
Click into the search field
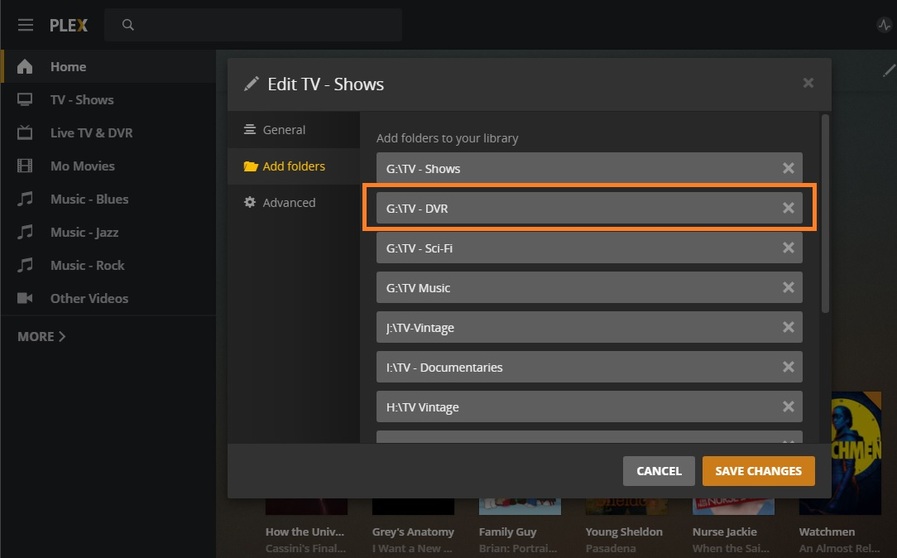pyautogui.click(x=253, y=25)
